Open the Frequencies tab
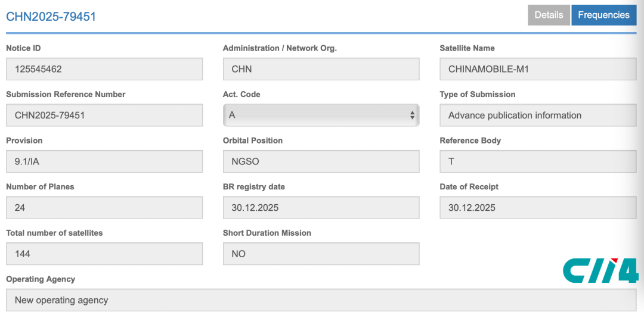Screen dimensions: 644x312 603,15
